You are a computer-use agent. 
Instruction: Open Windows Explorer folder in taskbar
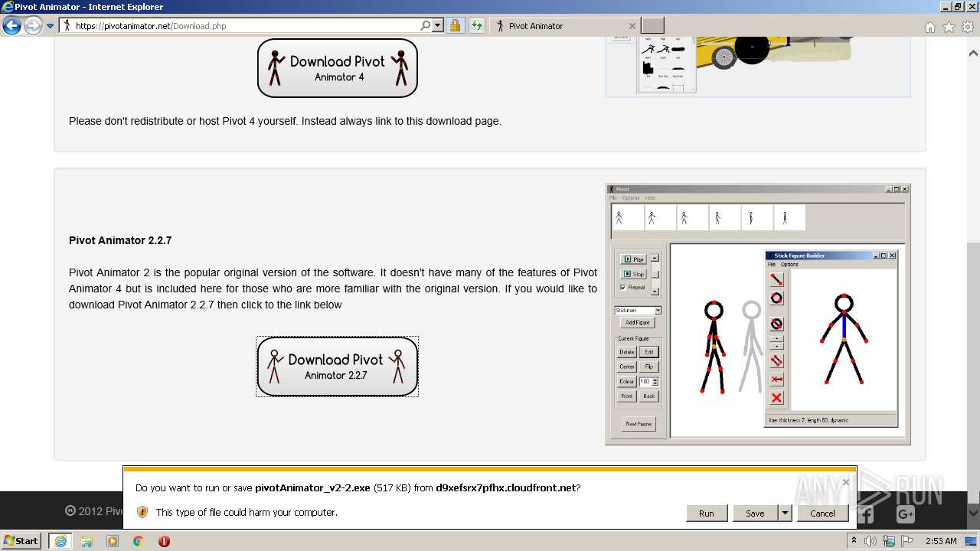click(x=87, y=541)
